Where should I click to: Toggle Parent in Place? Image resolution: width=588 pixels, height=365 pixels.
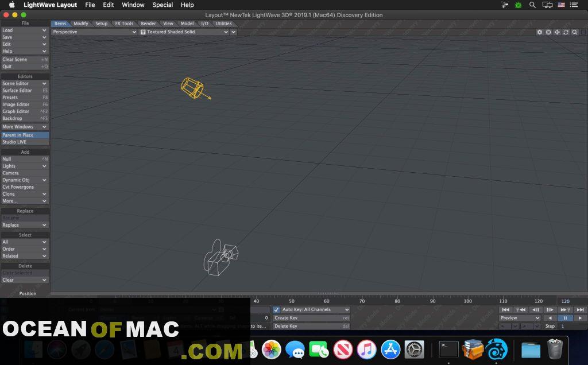(x=25, y=135)
